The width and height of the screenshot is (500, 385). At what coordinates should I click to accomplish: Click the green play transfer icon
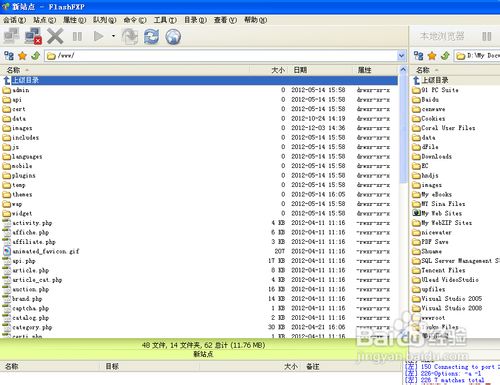(98, 36)
